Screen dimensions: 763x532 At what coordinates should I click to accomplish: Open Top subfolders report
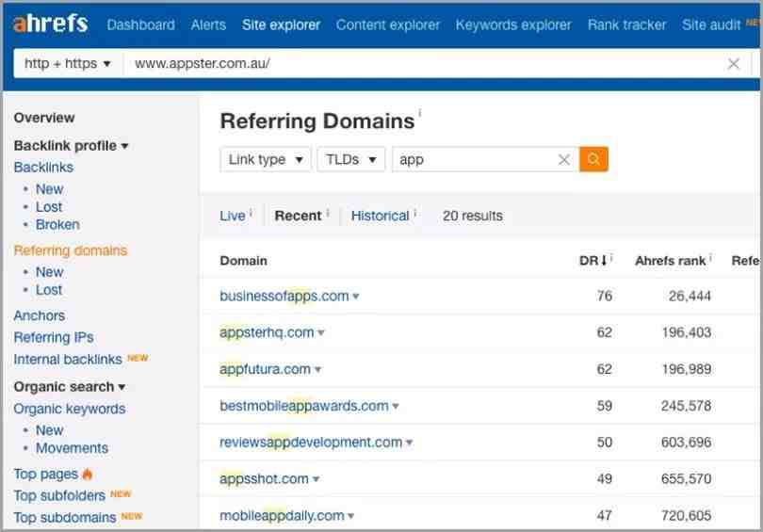click(x=59, y=495)
